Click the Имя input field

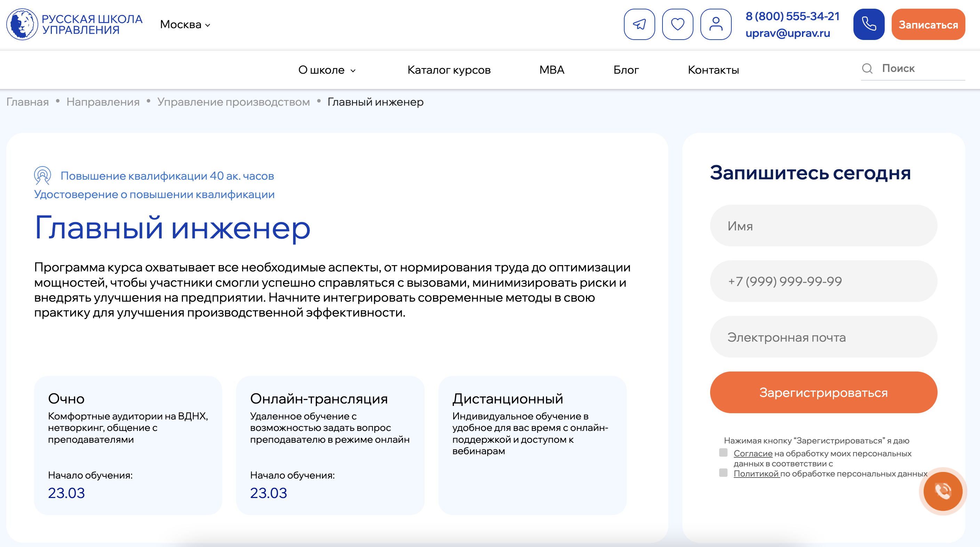point(823,226)
